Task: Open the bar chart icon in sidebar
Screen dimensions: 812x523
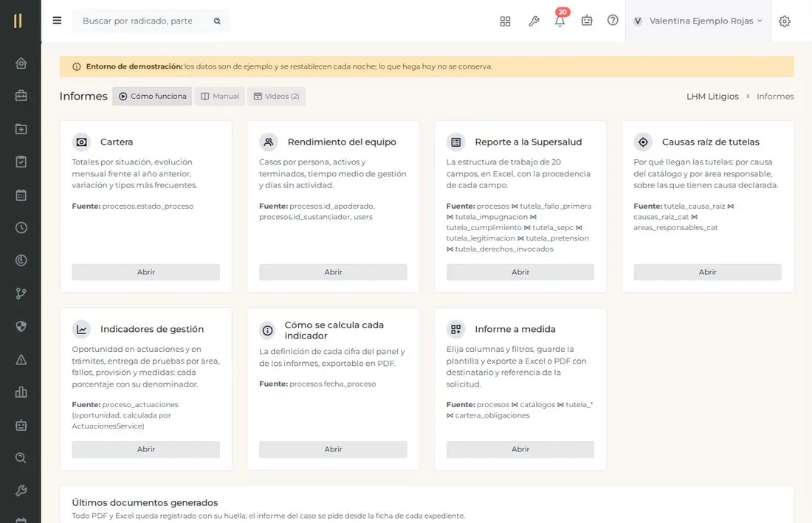Action: pos(21,392)
